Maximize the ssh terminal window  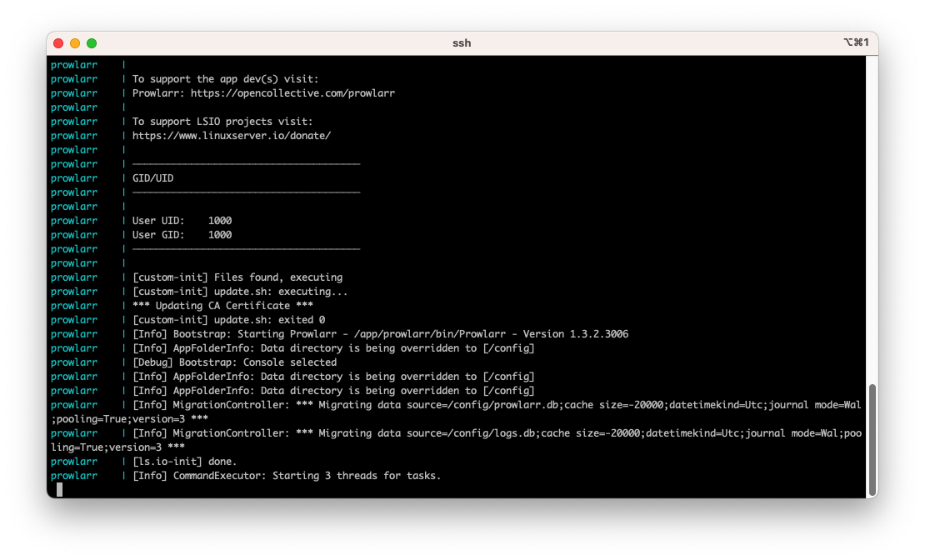(92, 43)
